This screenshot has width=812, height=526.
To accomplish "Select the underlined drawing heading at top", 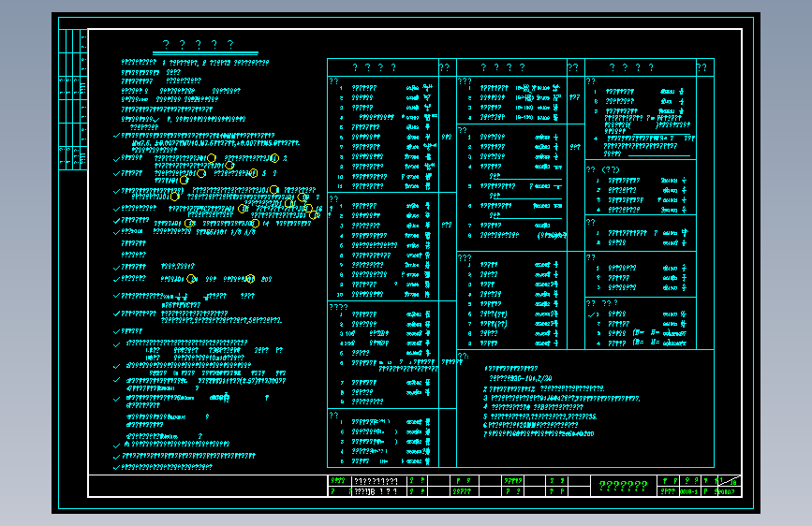I will pos(199,45).
